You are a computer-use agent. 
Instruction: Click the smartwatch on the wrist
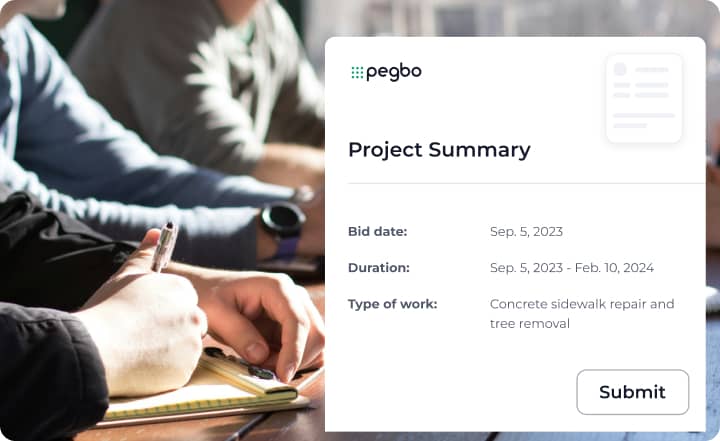283,222
